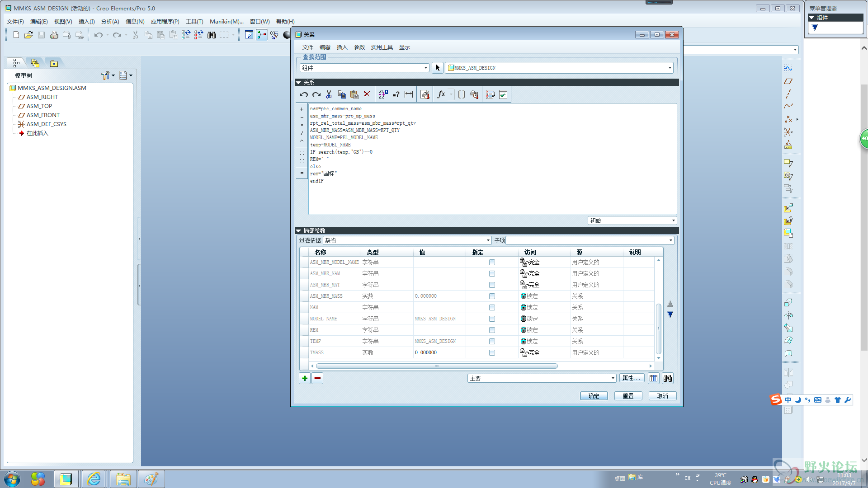The height and width of the screenshot is (488, 868).
Task: Tick the designate box for ASM_MBR_MODEL_NAME
Action: [492, 263]
